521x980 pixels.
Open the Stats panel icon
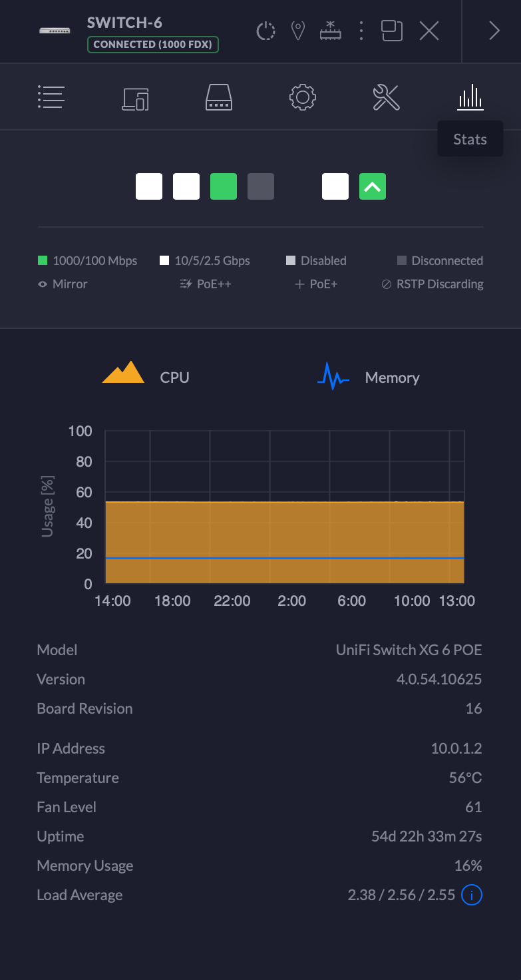coord(470,97)
